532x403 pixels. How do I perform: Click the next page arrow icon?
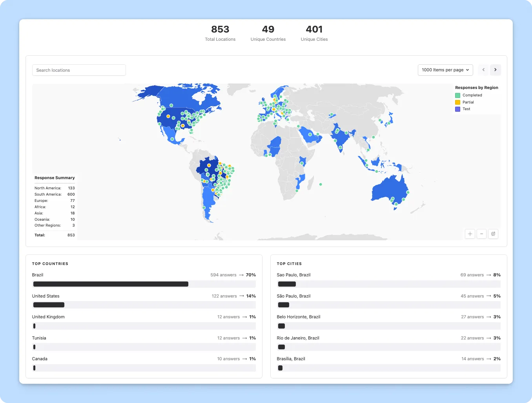[x=496, y=70]
